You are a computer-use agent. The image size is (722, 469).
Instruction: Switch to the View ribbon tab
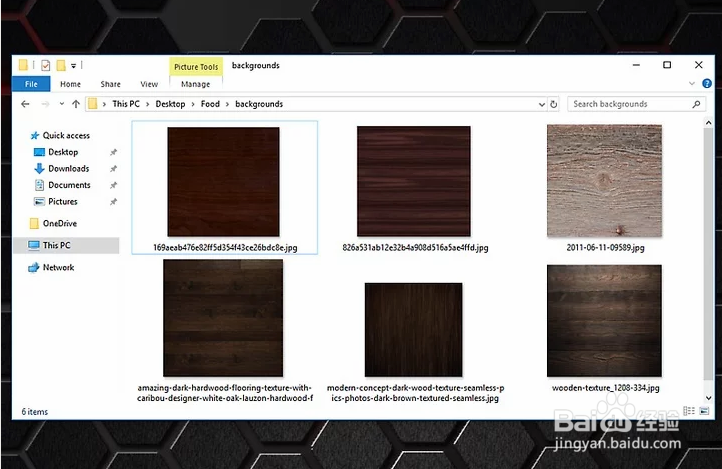point(149,84)
